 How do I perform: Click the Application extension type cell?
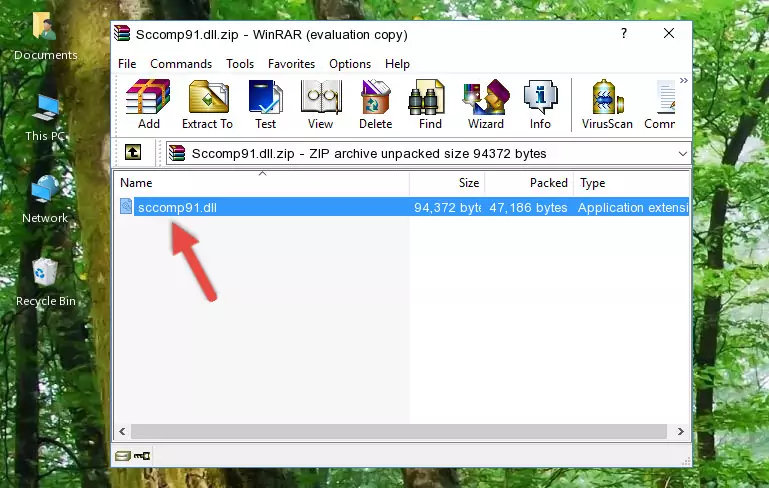pyautogui.click(x=633, y=207)
